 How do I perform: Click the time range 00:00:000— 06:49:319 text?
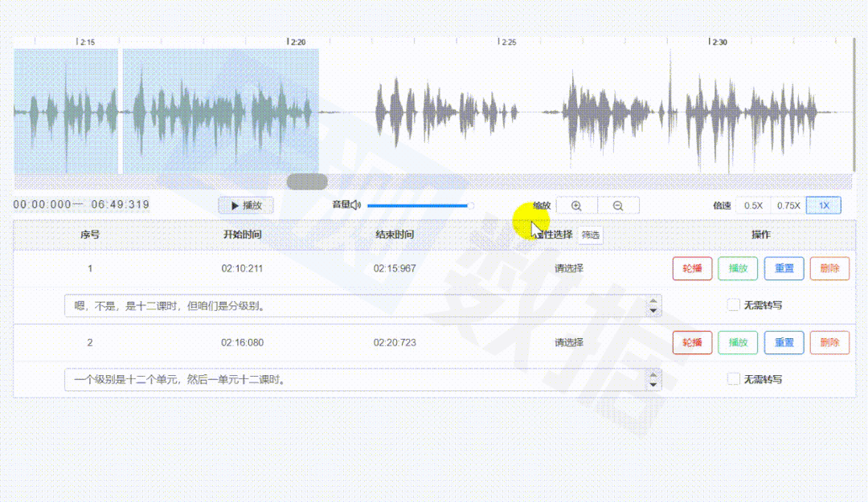click(81, 205)
